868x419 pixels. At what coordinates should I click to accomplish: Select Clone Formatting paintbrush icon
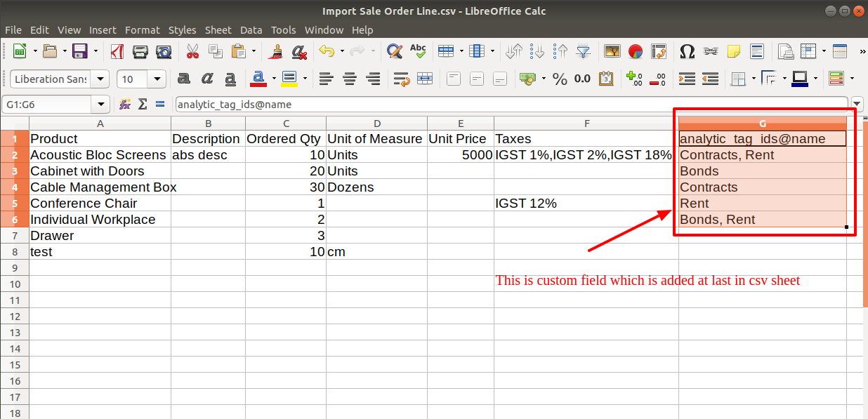[x=277, y=51]
